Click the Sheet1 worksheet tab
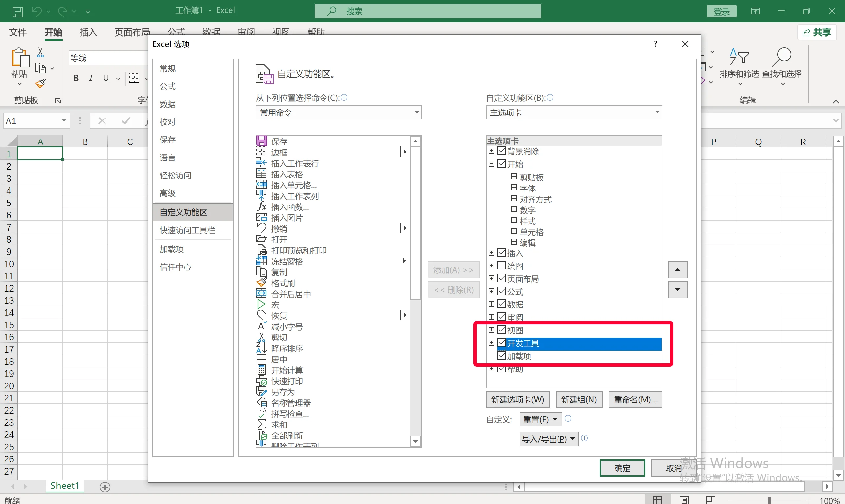Viewport: 845px width, 504px height. 65,486
